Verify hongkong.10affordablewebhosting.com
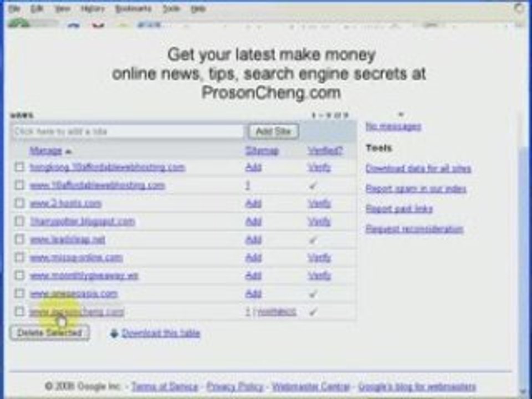This screenshot has height=399, width=532. [x=319, y=167]
